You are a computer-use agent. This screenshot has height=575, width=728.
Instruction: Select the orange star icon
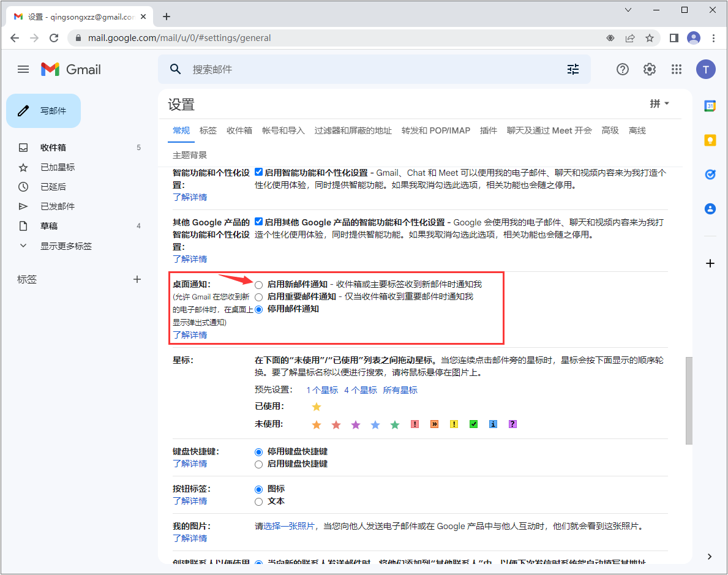[316, 424]
